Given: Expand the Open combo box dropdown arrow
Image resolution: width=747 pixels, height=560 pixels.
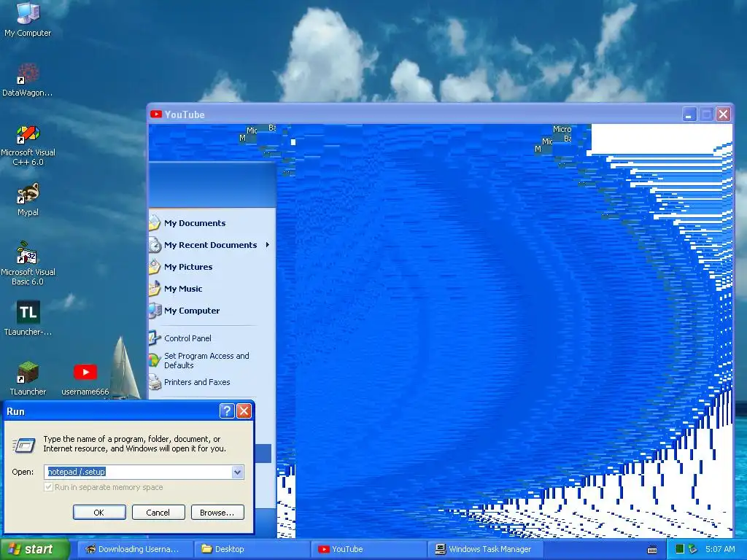Looking at the screenshot, I should coord(237,472).
